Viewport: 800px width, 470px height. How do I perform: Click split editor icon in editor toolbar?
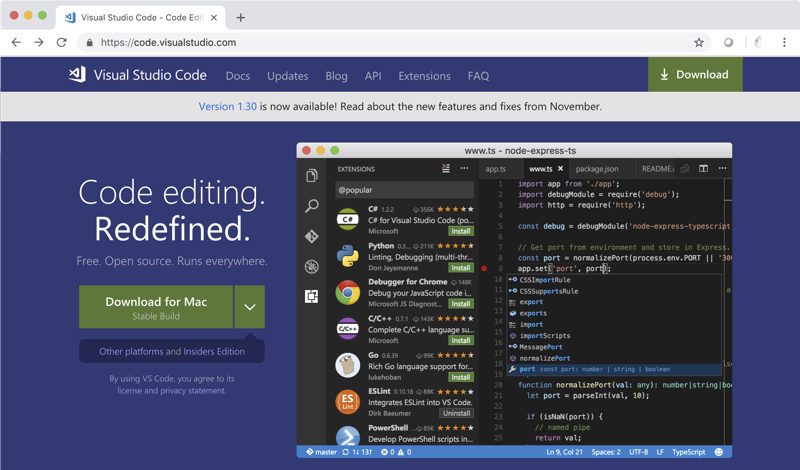click(704, 168)
